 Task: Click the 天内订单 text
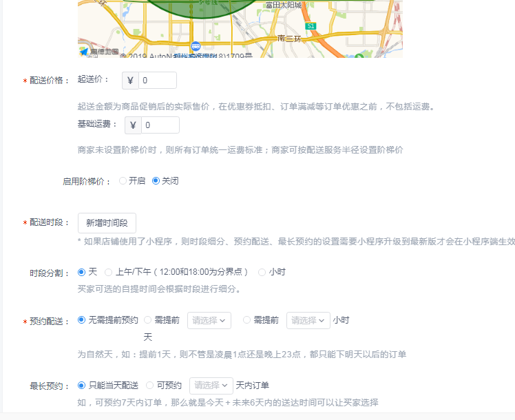click(252, 385)
